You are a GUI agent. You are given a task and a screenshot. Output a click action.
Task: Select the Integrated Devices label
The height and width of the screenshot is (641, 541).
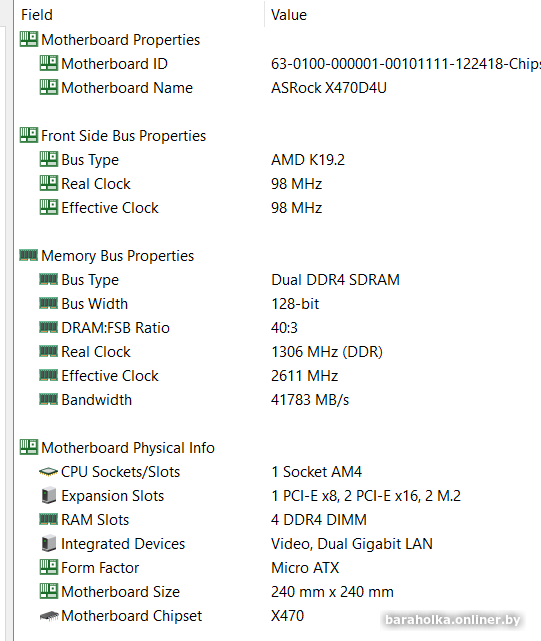click(x=123, y=544)
